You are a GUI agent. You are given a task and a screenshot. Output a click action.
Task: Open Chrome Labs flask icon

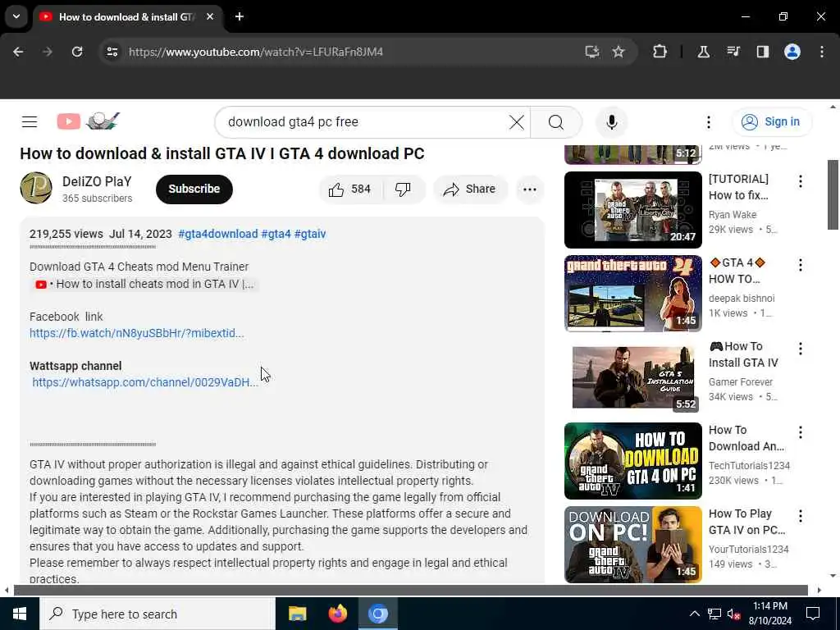pos(703,52)
